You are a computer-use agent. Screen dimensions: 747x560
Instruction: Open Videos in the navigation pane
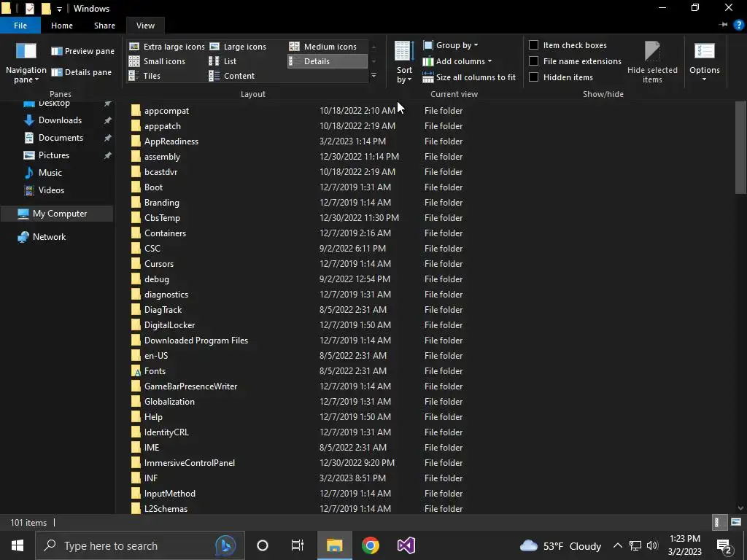[x=51, y=190]
